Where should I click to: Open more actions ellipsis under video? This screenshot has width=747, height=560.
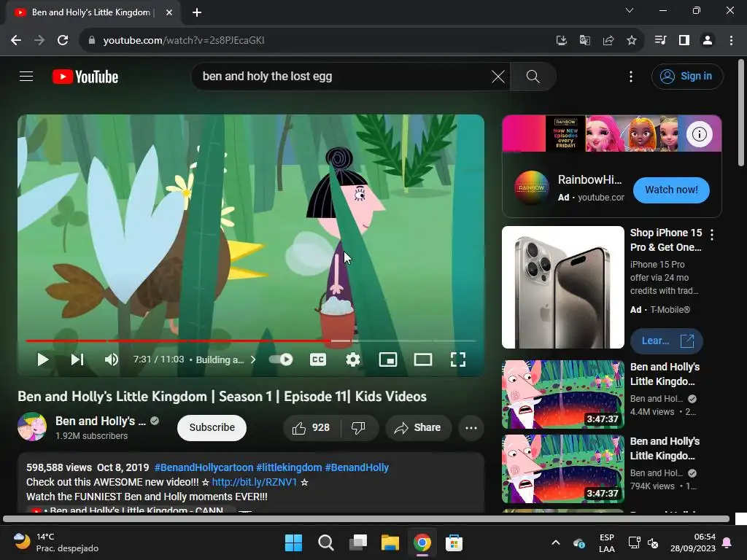pyautogui.click(x=471, y=427)
